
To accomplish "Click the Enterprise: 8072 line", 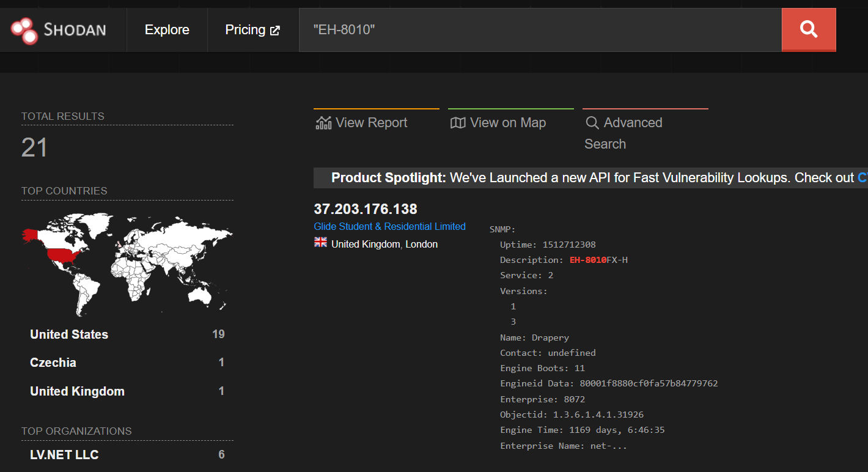I will tap(542, 399).
